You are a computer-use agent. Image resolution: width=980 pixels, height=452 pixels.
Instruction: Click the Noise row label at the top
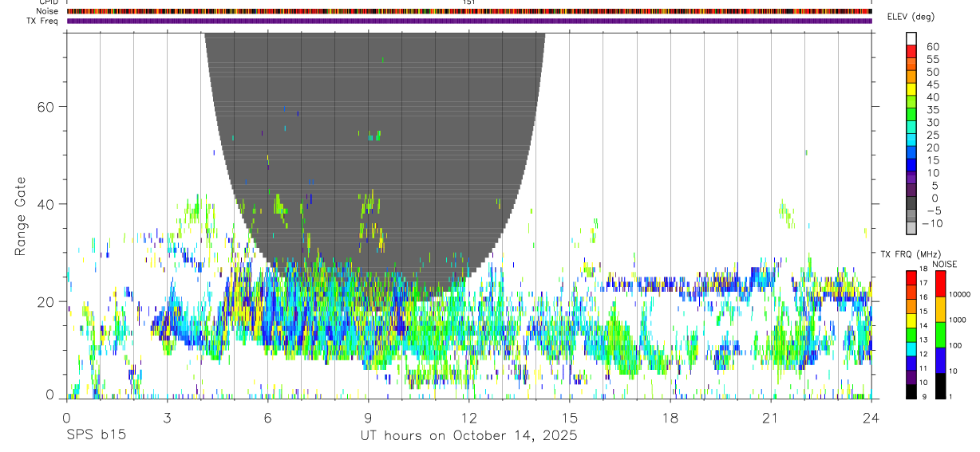pos(47,11)
